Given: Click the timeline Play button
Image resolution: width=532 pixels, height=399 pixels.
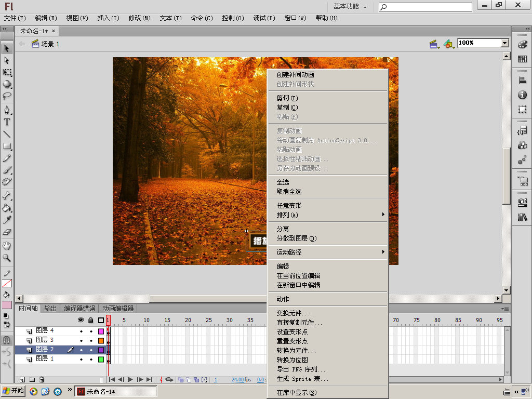Looking at the screenshot, I should [130, 380].
